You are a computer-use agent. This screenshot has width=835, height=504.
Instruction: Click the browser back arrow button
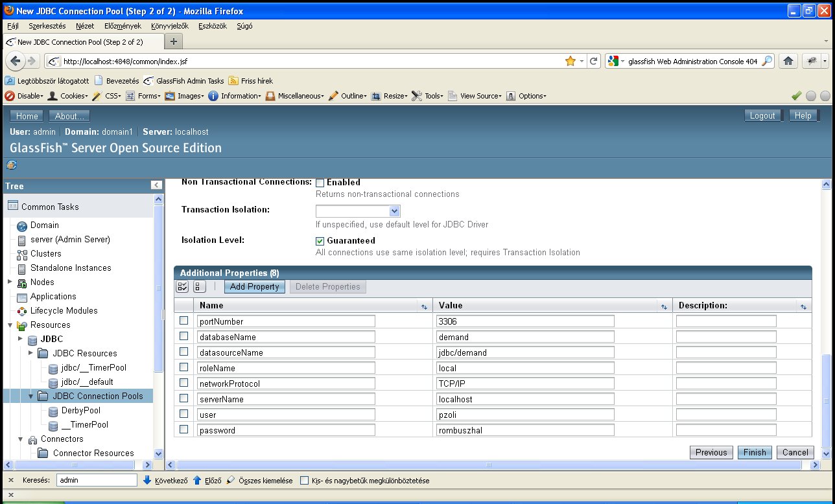click(16, 61)
